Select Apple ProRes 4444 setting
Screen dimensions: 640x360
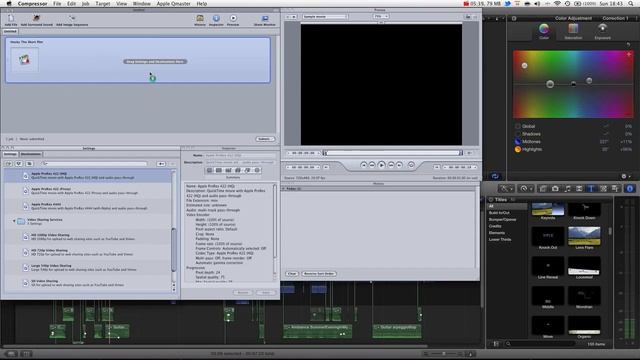pyautogui.click(x=88, y=206)
